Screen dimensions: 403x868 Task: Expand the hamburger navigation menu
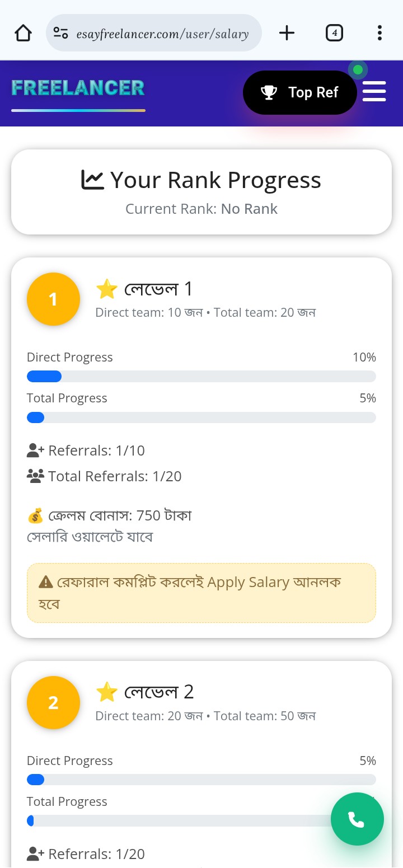tap(374, 91)
